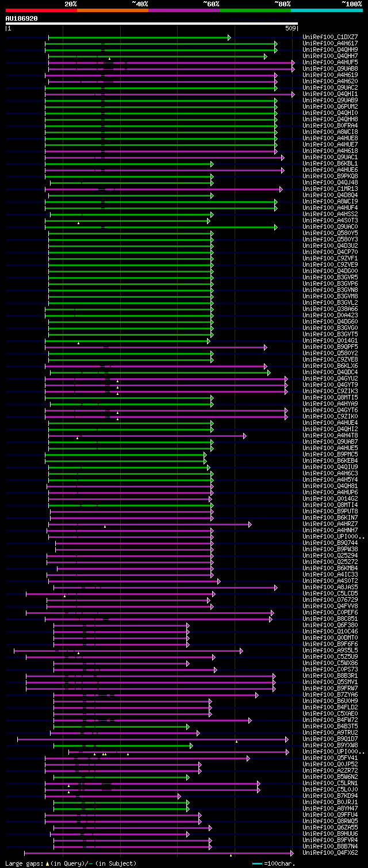Select label UniRef100_C5LCD5

(330, 594)
